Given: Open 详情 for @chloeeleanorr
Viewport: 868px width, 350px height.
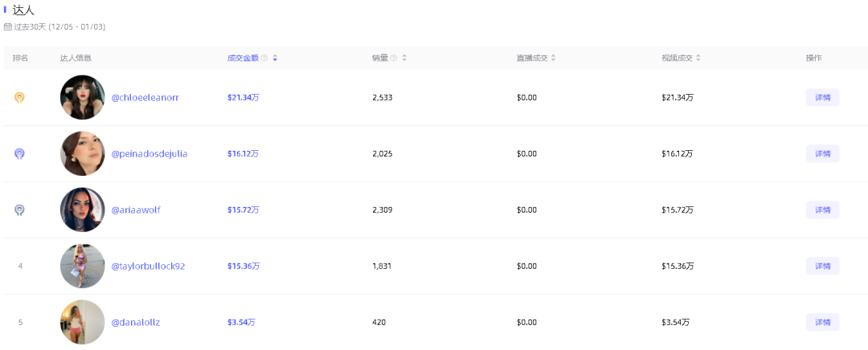Looking at the screenshot, I should [822, 97].
